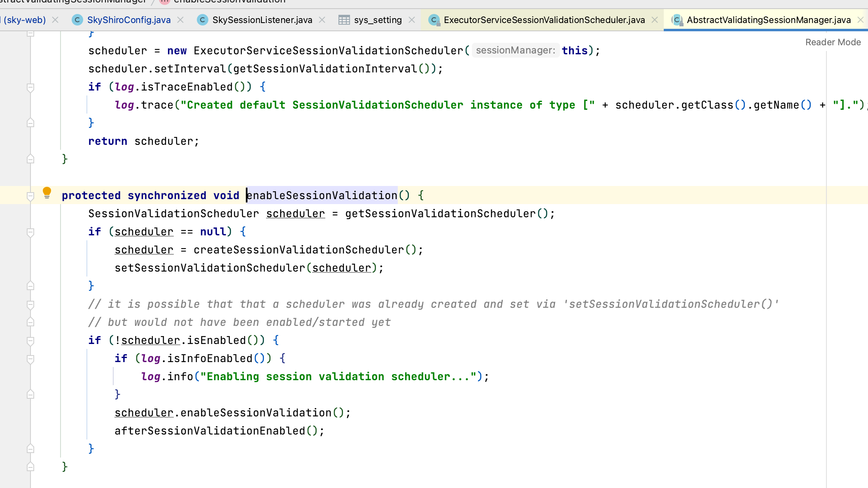The width and height of the screenshot is (868, 488).
Task: Click the locked class icon on AbstractValidatingSessionManager tab
Action: coord(677,20)
